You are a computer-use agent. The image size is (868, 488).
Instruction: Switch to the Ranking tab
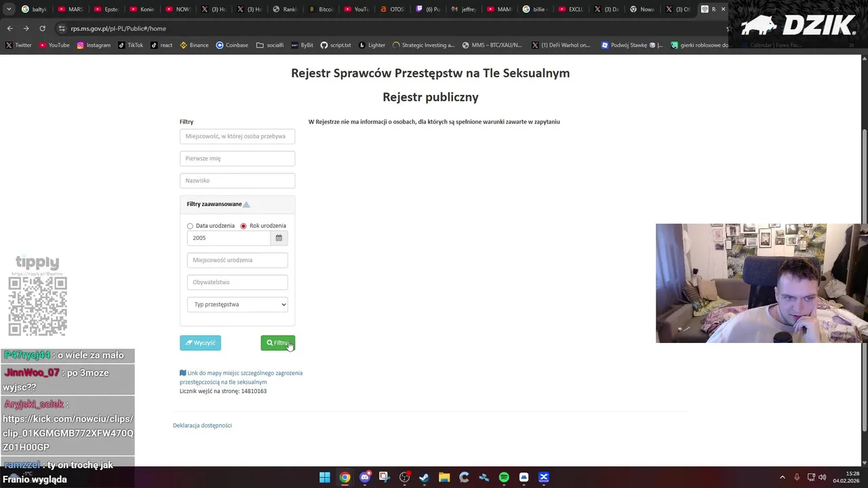[x=284, y=9]
